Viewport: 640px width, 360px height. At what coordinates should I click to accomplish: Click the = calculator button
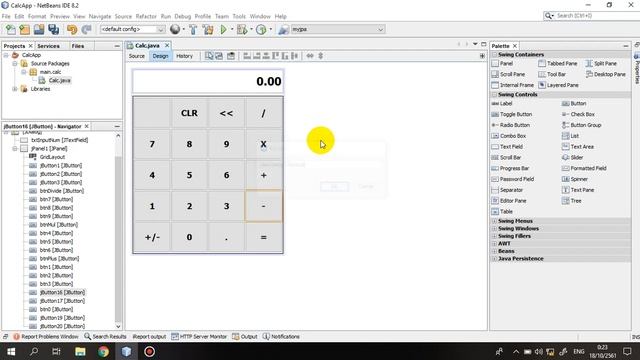click(264, 237)
